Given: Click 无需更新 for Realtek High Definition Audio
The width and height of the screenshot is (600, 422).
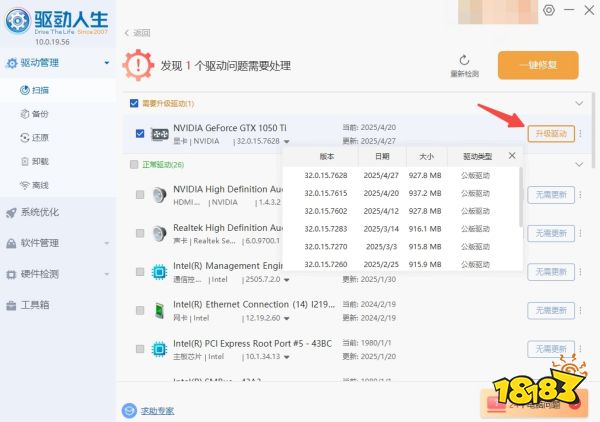Looking at the screenshot, I should point(551,233).
